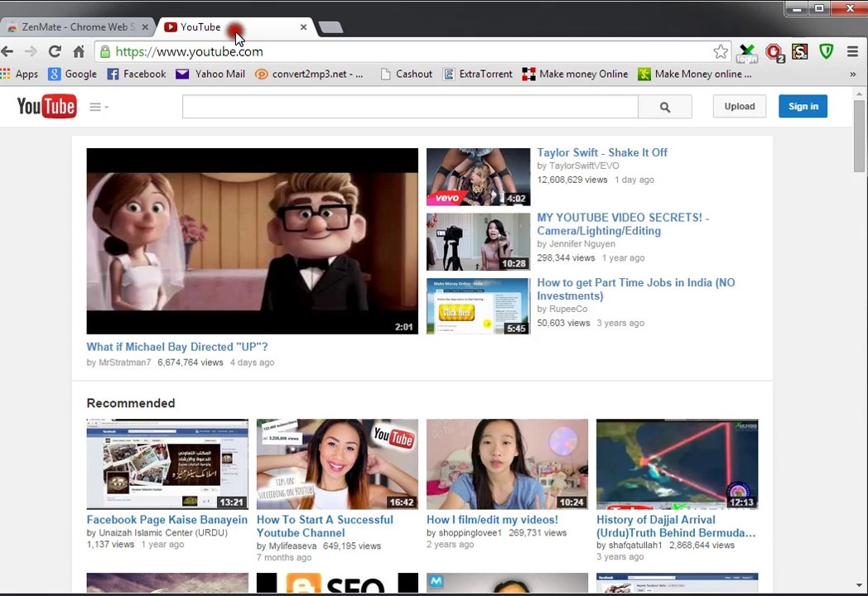Open History of Dajjal Arrival thumbnail
868x596 pixels.
(677, 464)
